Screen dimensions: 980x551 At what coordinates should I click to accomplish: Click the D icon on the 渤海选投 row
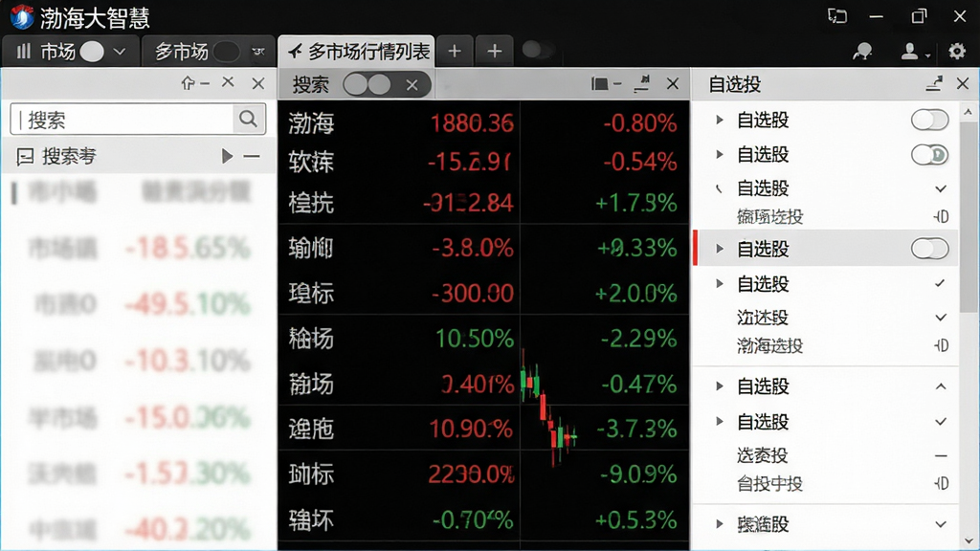[942, 345]
